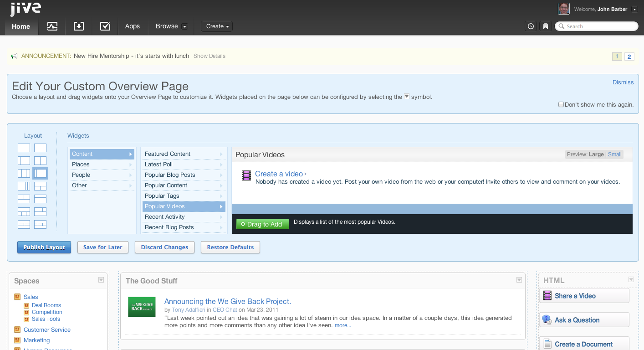This screenshot has height=350, width=644.
Task: Select the single-column layout icon
Action: pyautogui.click(x=24, y=148)
